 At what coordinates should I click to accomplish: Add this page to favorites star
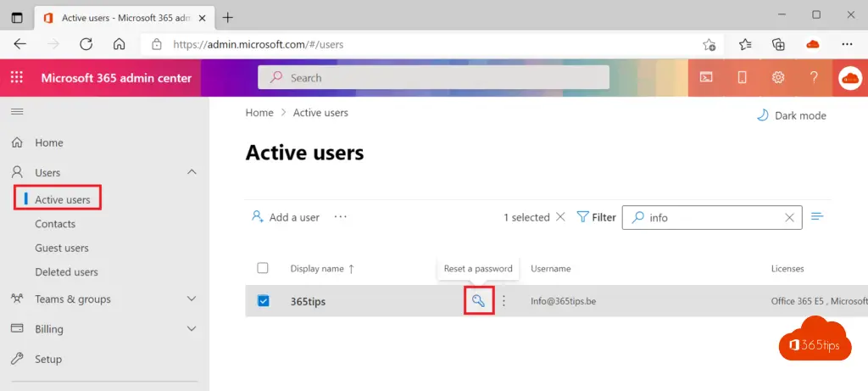[709, 45]
